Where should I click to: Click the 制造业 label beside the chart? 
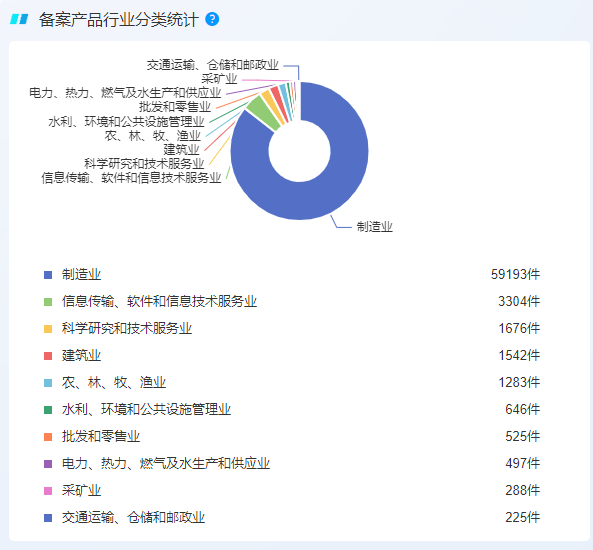(x=374, y=227)
